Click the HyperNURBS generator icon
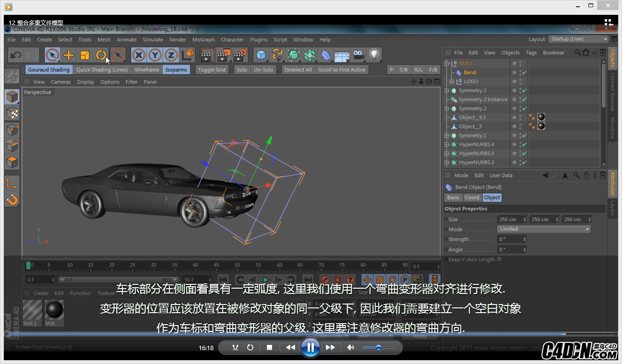The height and width of the screenshot is (364, 622). click(294, 55)
